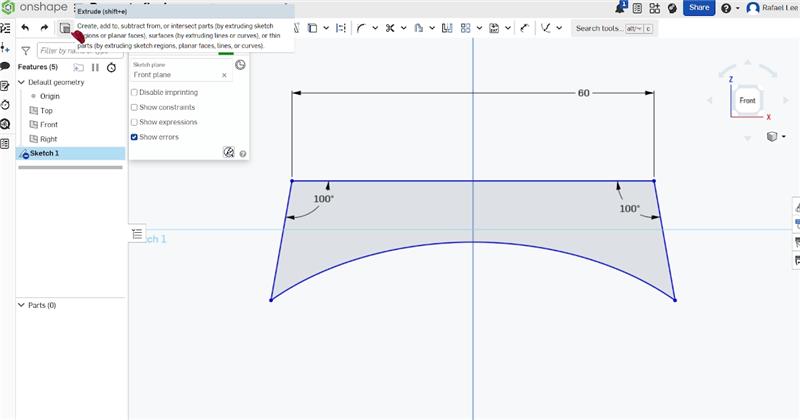This screenshot has height=420, width=800.
Task: Open the comments panel
Action: 5,66
